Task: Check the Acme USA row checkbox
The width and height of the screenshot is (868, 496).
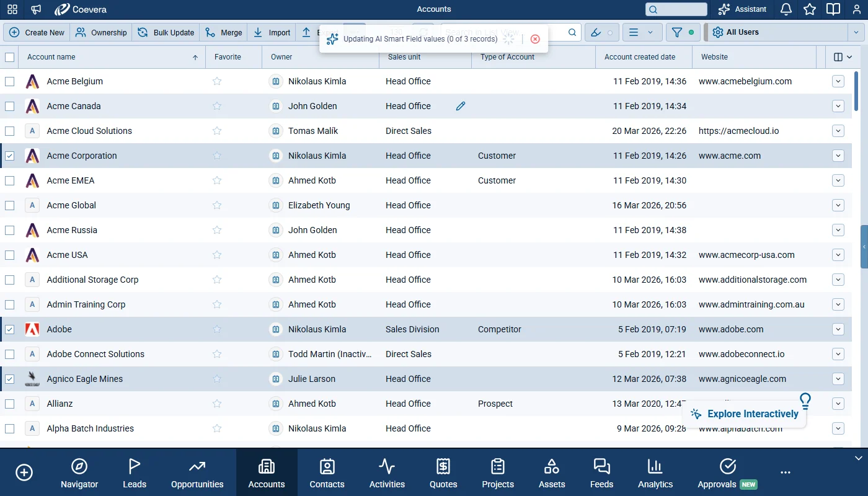Action: coord(10,255)
